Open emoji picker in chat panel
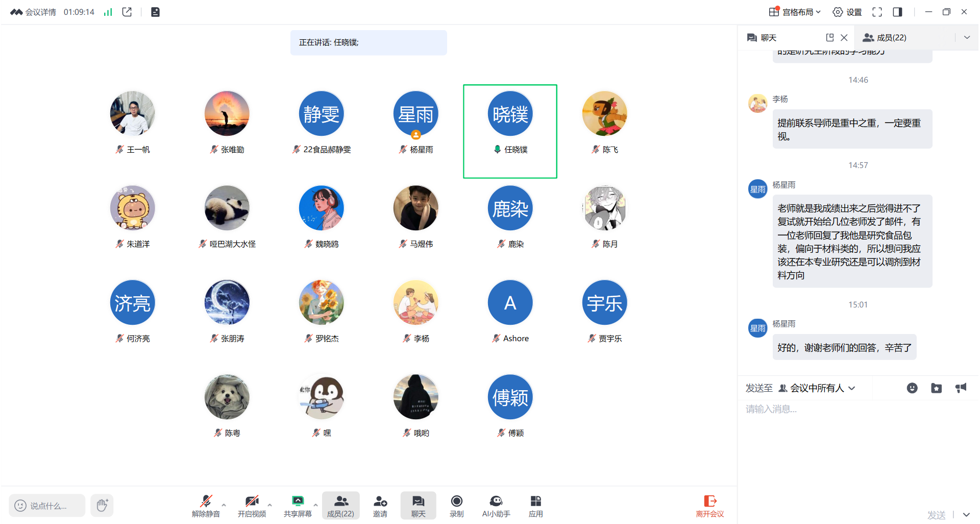 coord(912,388)
